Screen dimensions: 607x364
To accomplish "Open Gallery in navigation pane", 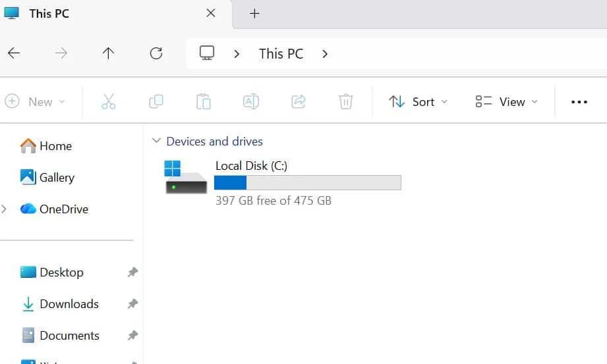I will [47, 178].
